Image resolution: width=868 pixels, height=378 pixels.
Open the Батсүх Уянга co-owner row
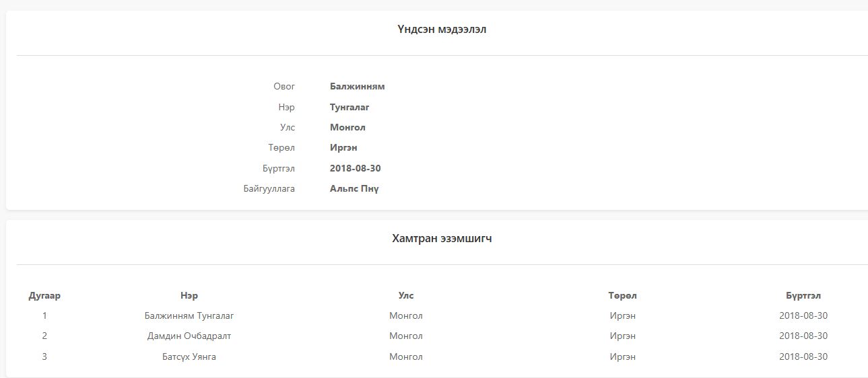(189, 356)
